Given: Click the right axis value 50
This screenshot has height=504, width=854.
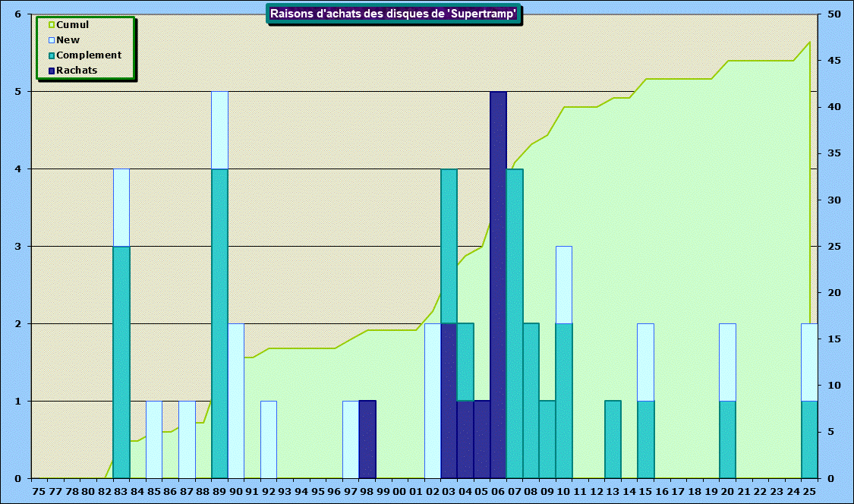Looking at the screenshot, I should 834,14.
